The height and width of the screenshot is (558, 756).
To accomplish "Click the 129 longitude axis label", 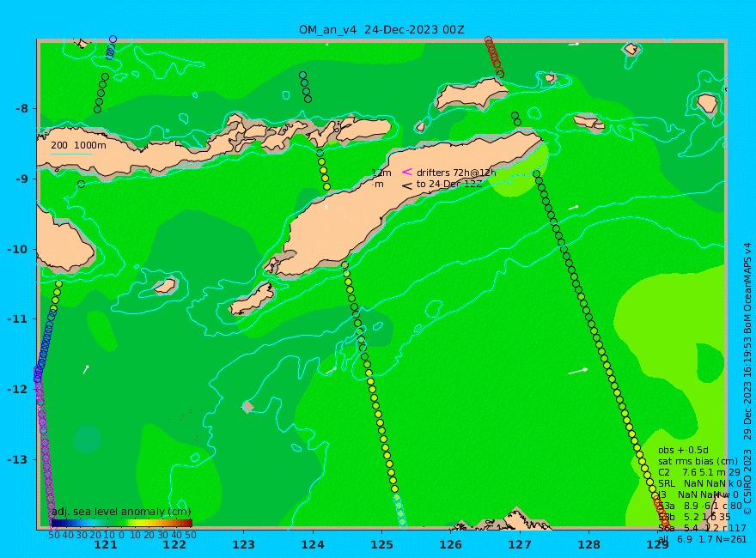I will point(658,545).
